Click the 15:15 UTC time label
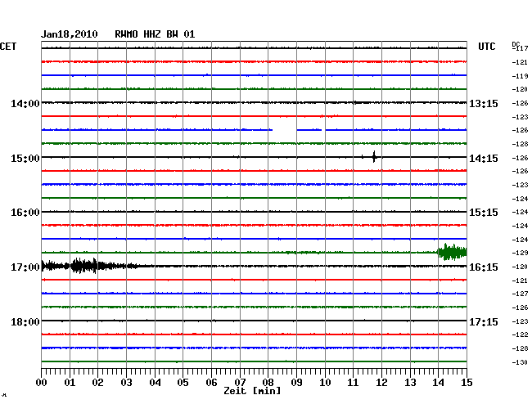 click(x=484, y=213)
